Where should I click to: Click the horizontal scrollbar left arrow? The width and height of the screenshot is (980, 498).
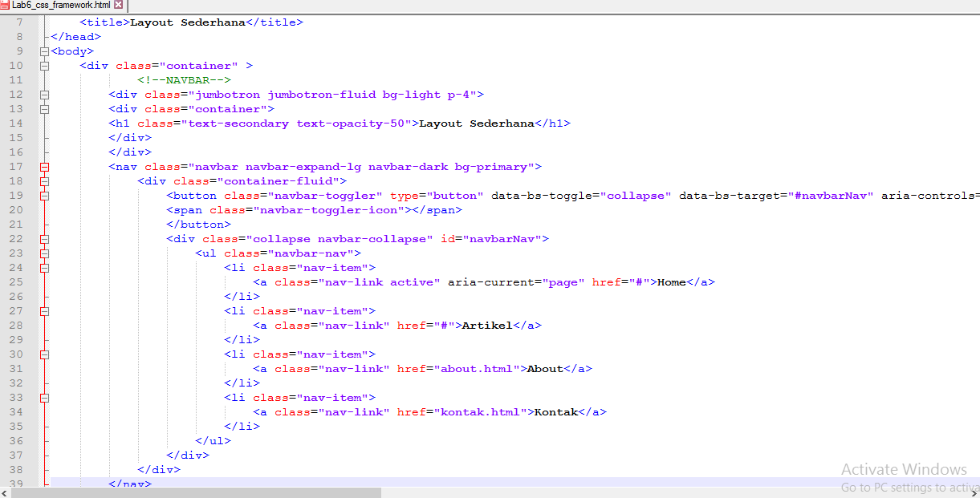(4, 492)
